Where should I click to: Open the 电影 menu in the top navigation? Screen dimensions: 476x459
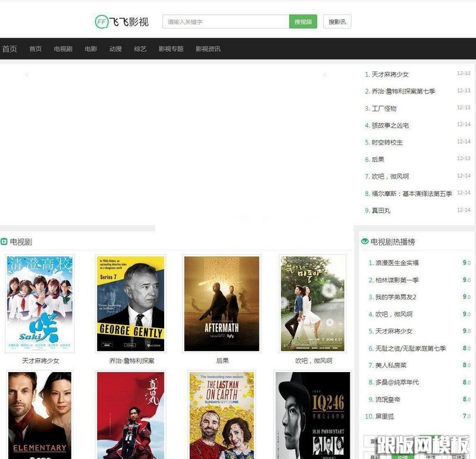coord(90,49)
